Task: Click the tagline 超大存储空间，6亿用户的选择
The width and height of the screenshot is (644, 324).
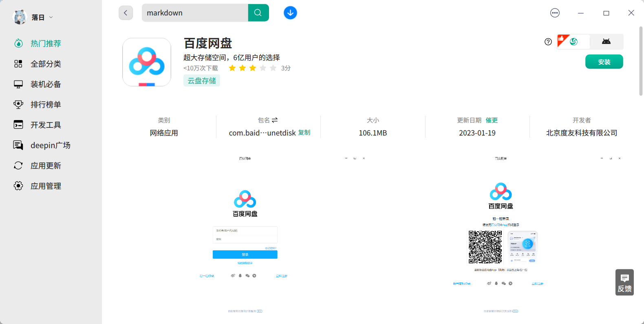Action: (x=232, y=57)
